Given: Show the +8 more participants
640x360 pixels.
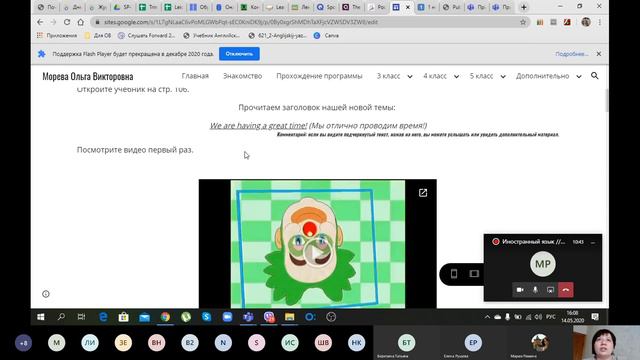Looking at the screenshot, I should coord(24,343).
